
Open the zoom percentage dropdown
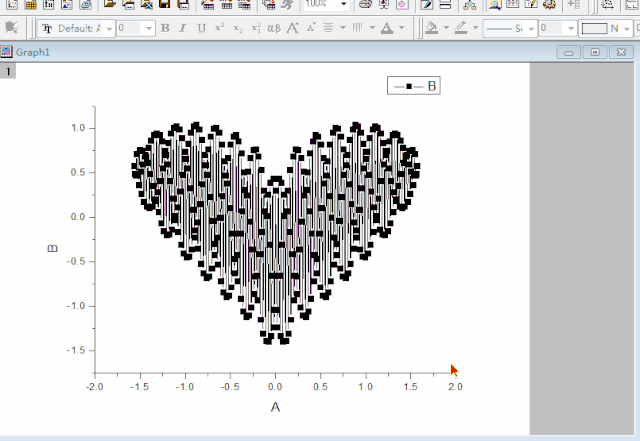click(343, 5)
